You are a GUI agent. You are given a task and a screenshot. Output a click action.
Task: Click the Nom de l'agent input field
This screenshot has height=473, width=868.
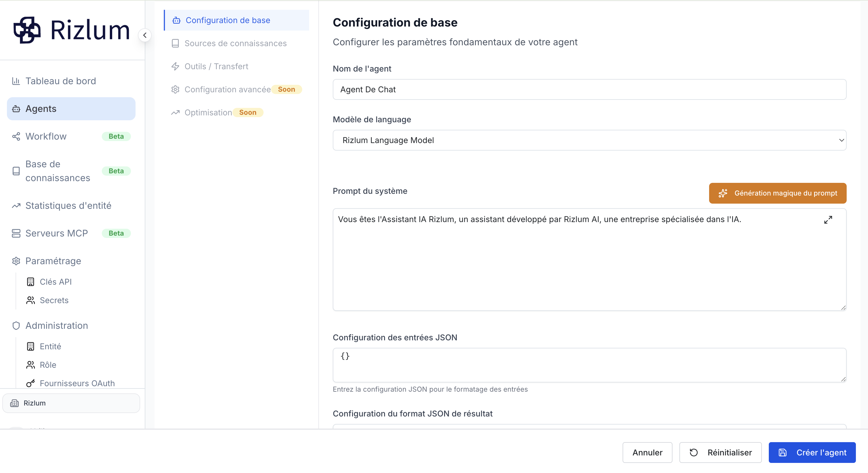click(589, 89)
